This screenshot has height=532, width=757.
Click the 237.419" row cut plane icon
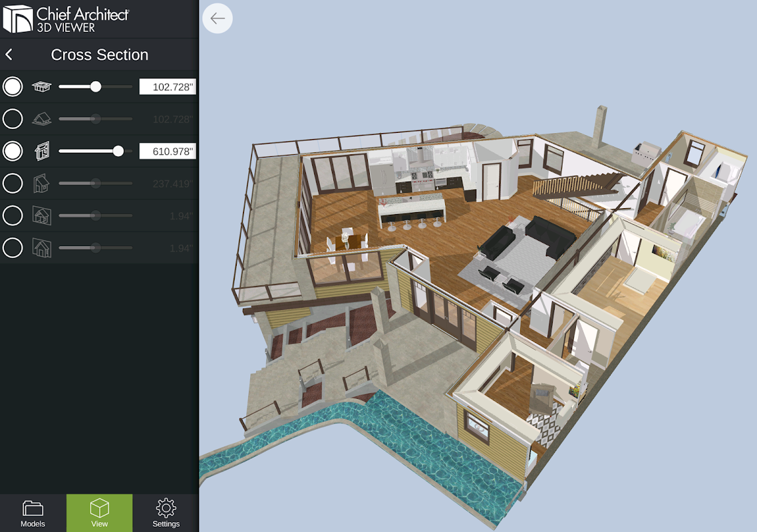pos(41,184)
